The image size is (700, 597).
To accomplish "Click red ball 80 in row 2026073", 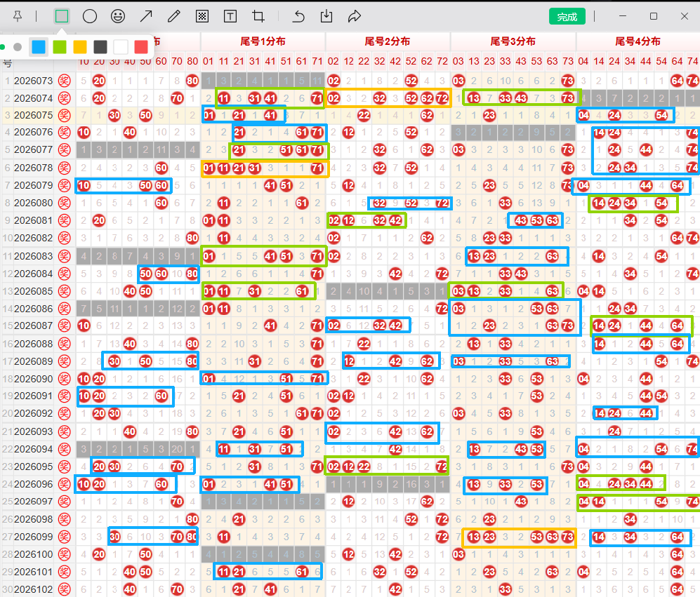I will tap(192, 81).
